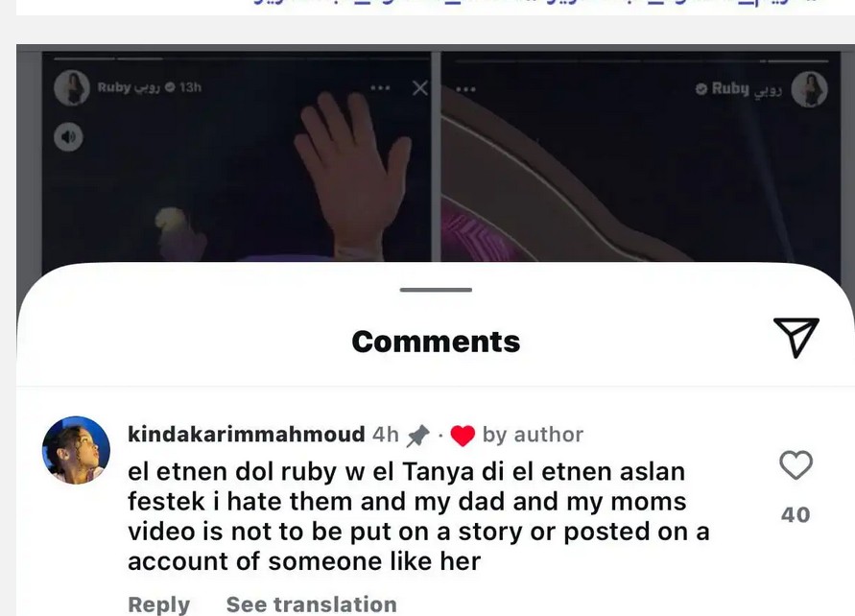Open the kindakarimmahmoud username link
Image resolution: width=855 pixels, height=616 pixels.
(247, 435)
